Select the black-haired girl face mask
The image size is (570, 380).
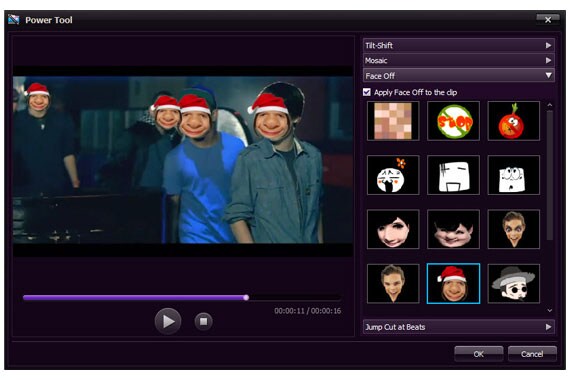(x=393, y=229)
